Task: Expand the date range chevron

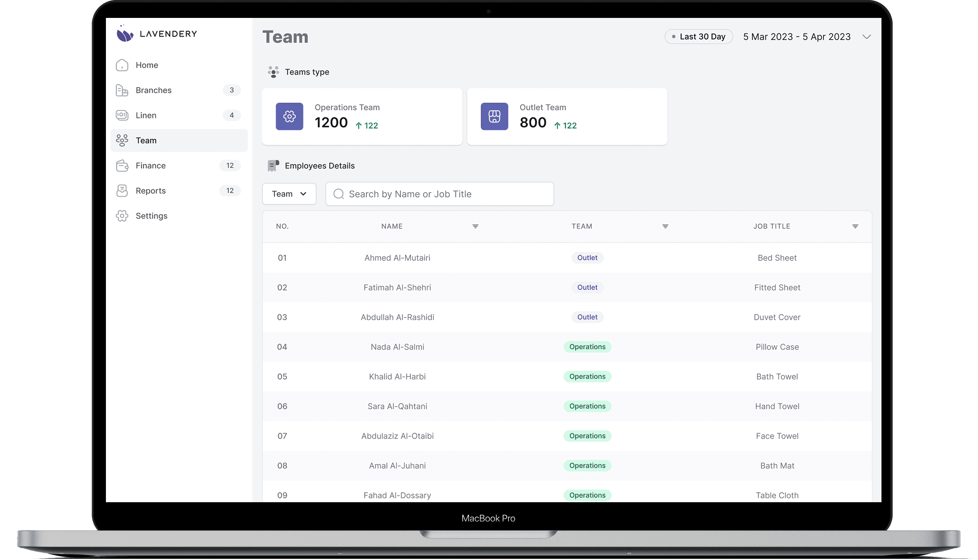Action: (866, 37)
